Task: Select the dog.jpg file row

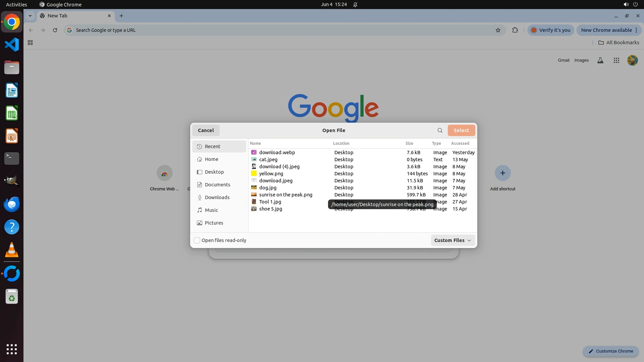Action: tap(268, 188)
